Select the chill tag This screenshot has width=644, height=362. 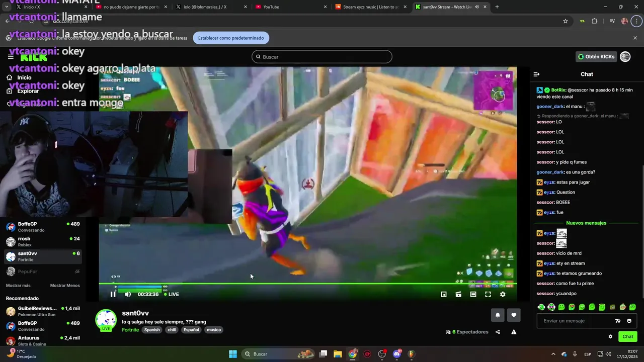click(172, 330)
